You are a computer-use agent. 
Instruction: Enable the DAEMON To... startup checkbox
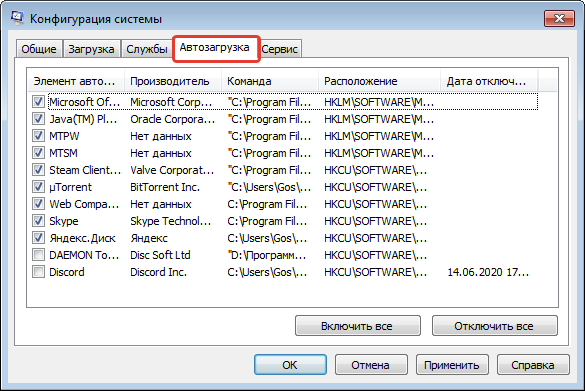(38, 255)
